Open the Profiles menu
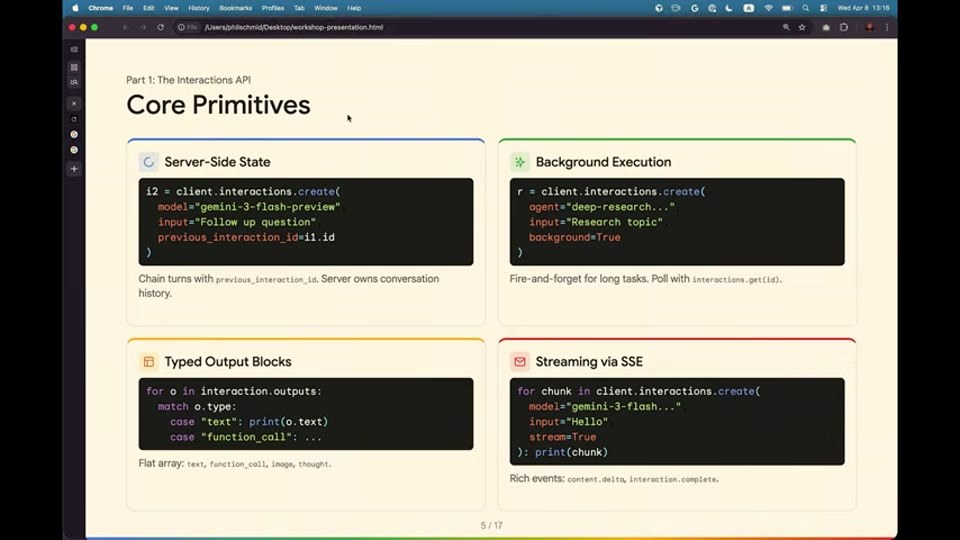 pyautogui.click(x=272, y=8)
